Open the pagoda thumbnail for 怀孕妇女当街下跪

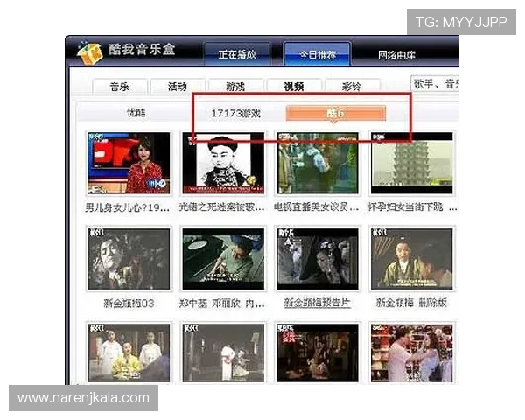(x=412, y=163)
